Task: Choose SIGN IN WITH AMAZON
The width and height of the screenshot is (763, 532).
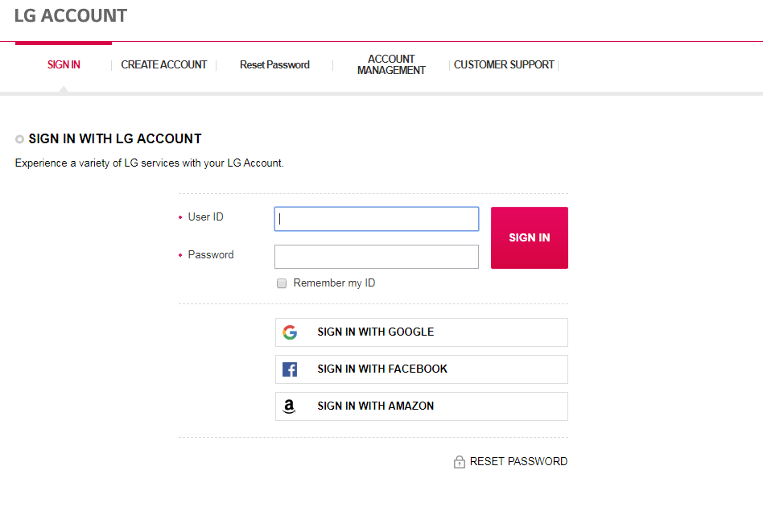Action: pyautogui.click(x=422, y=406)
